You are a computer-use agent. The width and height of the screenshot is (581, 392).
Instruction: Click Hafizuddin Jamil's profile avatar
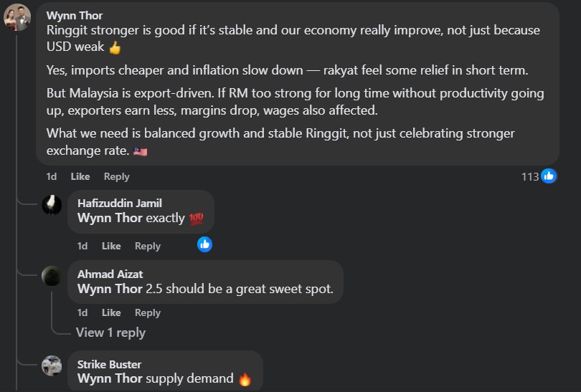click(51, 204)
